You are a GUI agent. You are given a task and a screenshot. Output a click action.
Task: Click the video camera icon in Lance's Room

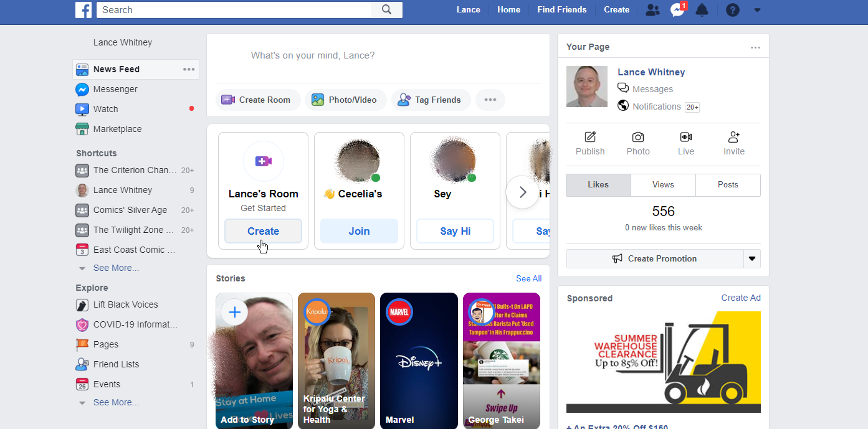263,161
